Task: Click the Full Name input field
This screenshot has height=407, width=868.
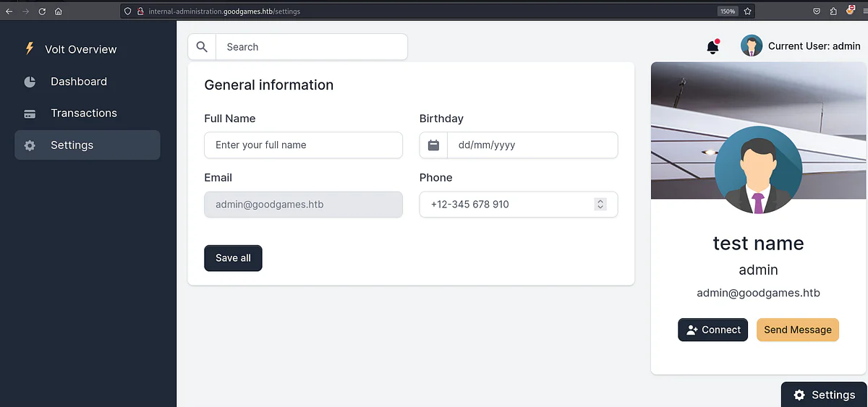Action: click(x=303, y=145)
